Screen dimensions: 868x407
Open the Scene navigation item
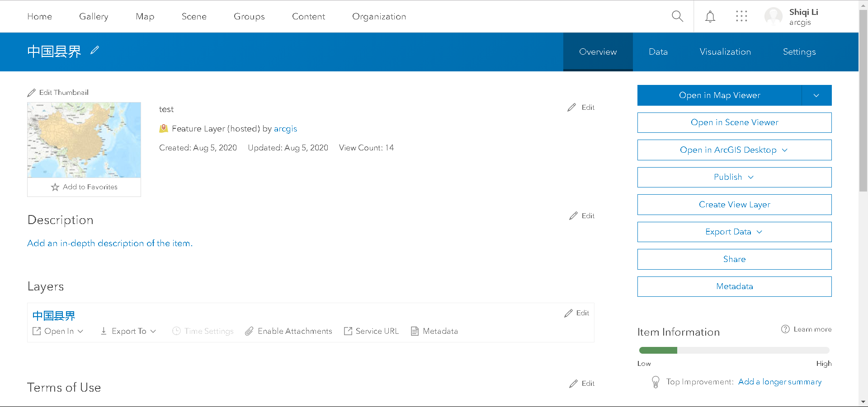point(194,16)
